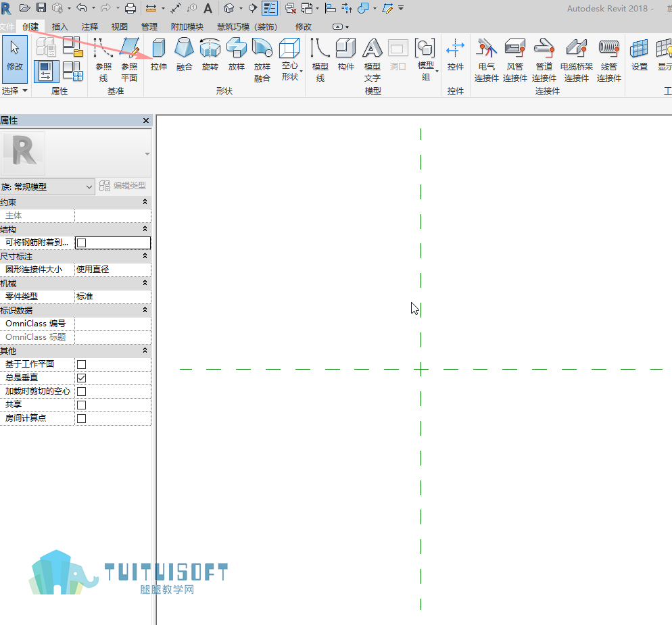The width and height of the screenshot is (672, 625).
Task: Click the 构件 (Component) tool
Action: click(346, 54)
